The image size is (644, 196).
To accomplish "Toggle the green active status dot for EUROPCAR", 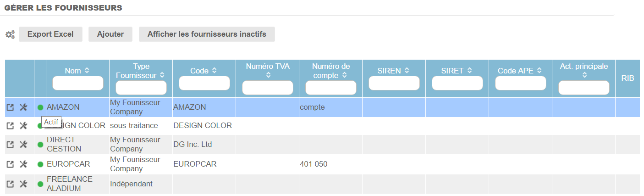I will point(40,164).
